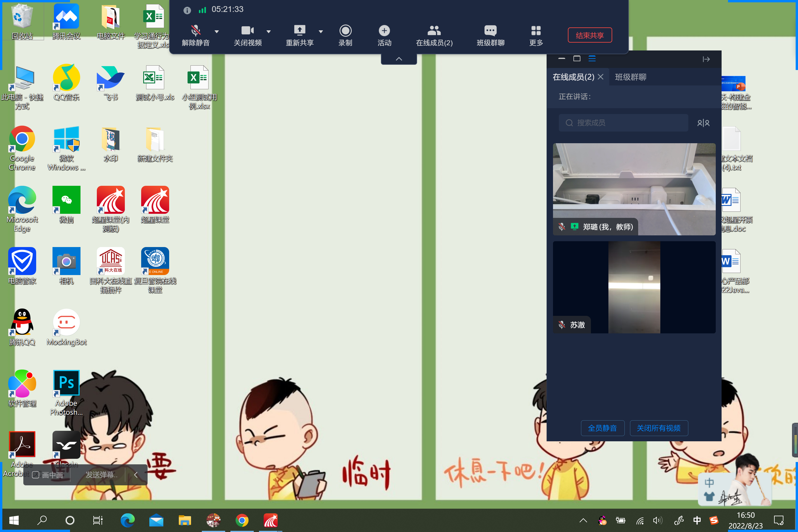Collapse the meeting toolbar with chevron
Screen dimensions: 798x532
point(399,59)
